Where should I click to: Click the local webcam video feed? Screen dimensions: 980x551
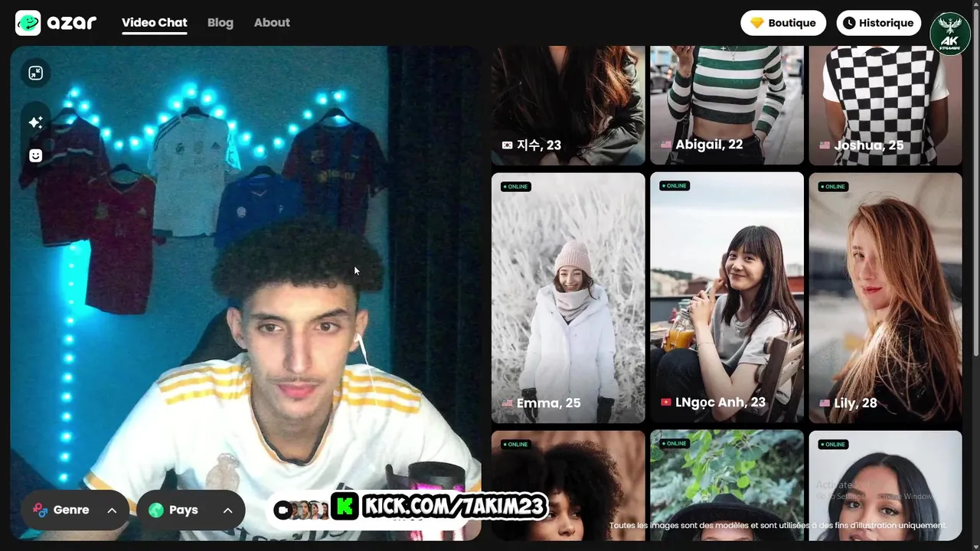point(246,293)
